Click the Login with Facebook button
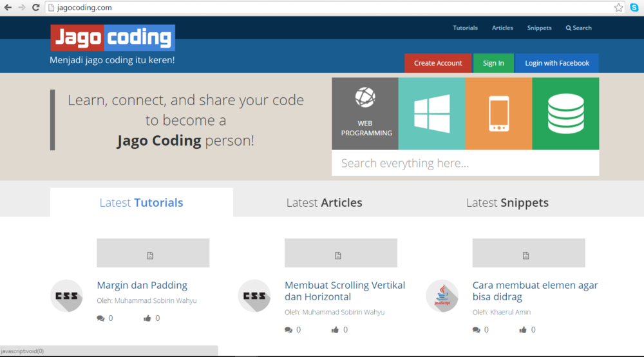Screen dimensions: 644x357 point(556,63)
